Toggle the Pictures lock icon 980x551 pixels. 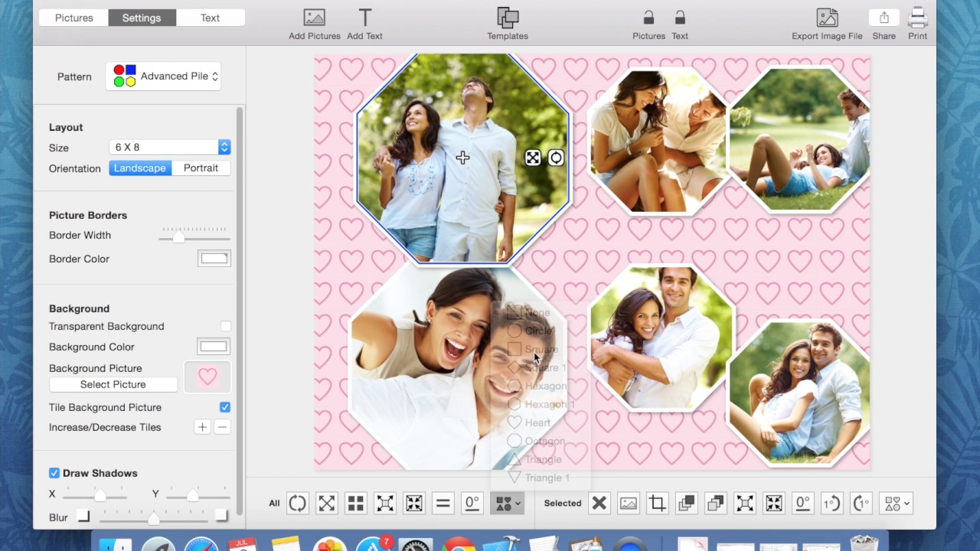point(648,18)
